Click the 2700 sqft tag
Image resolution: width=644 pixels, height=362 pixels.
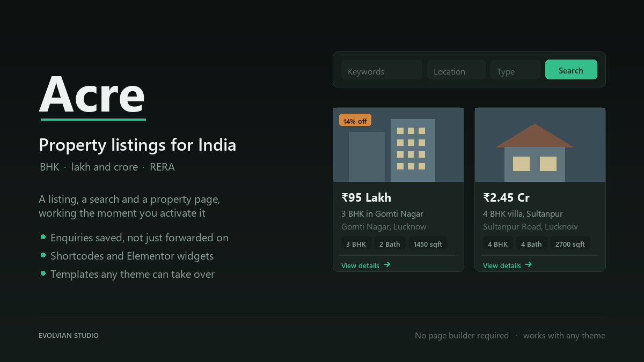pyautogui.click(x=570, y=244)
